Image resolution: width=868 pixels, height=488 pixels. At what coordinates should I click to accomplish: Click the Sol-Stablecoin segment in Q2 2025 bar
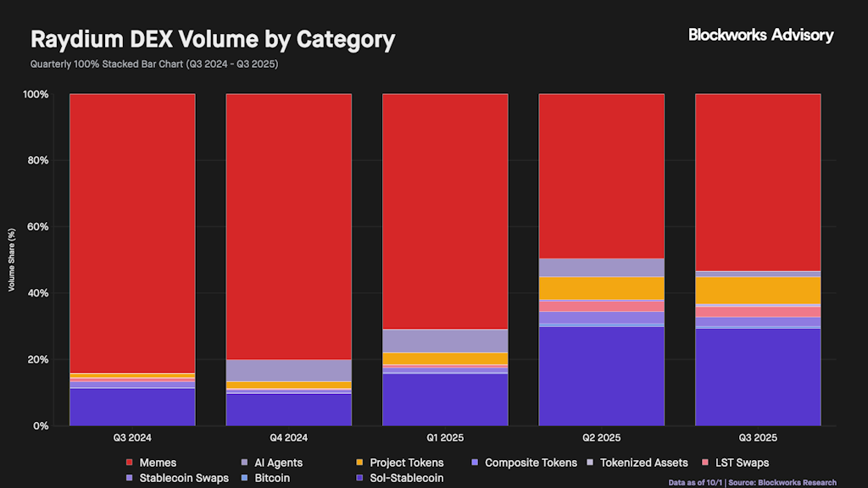[x=602, y=375]
